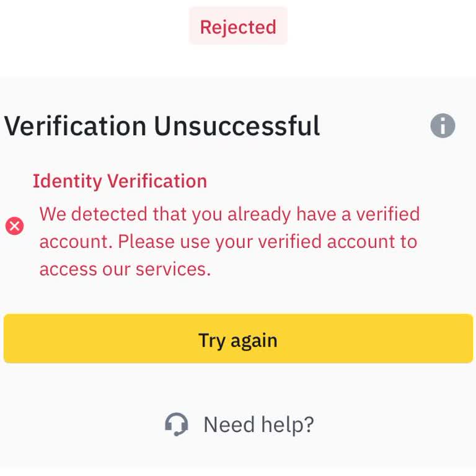Select the Verification Unsuccessful heading
The height and width of the screenshot is (476, 476).
click(162, 126)
